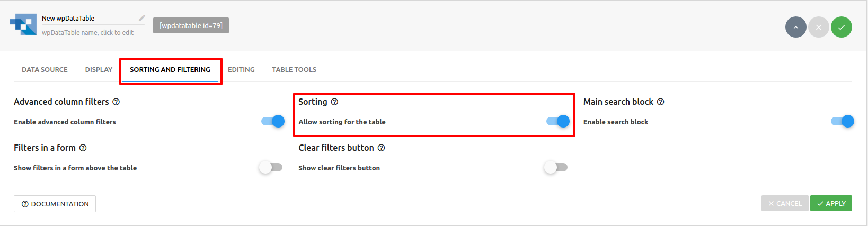Enable Show clear filters button toggle

pos(556,167)
